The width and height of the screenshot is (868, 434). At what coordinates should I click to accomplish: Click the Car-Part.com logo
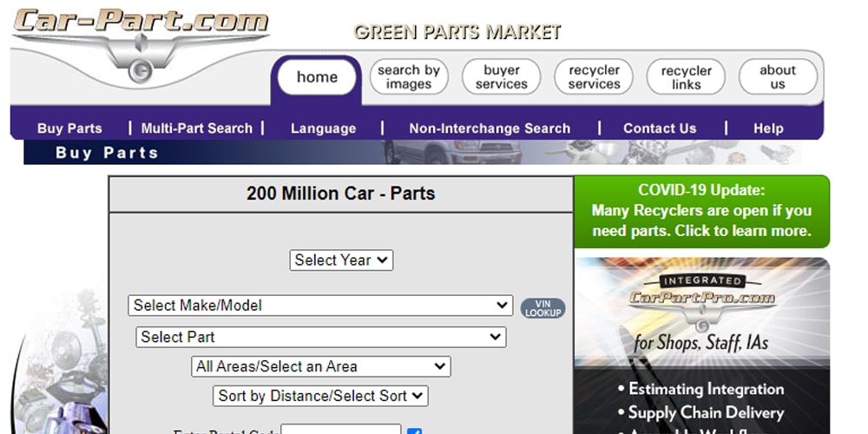(141, 45)
